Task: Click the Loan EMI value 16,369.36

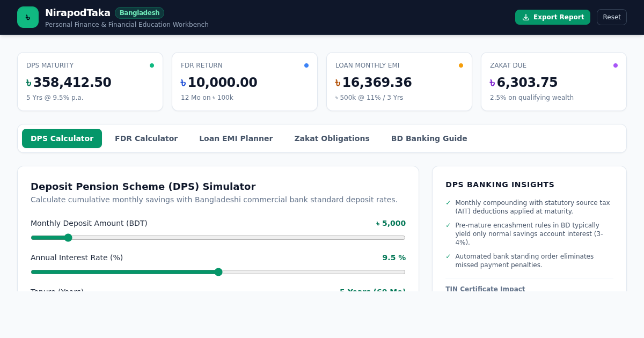Action: pyautogui.click(x=377, y=83)
